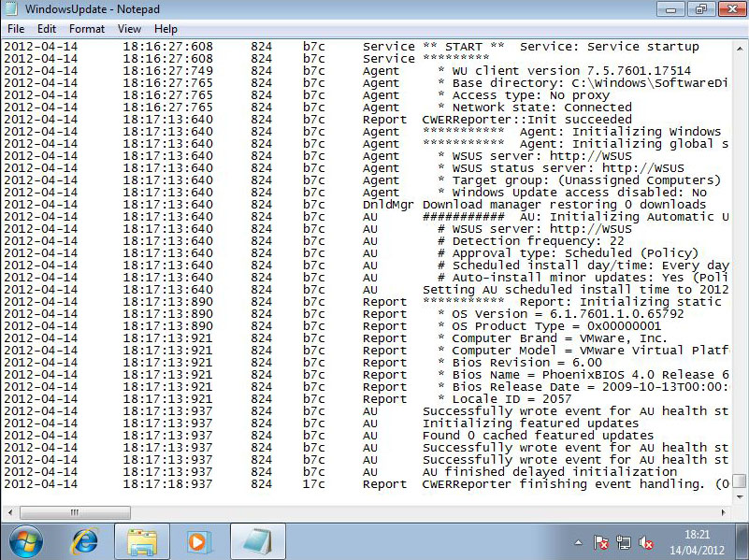This screenshot has height=560, width=749.
Task: Click 'OS Product Type = 0x00000001' text
Action: [556, 325]
